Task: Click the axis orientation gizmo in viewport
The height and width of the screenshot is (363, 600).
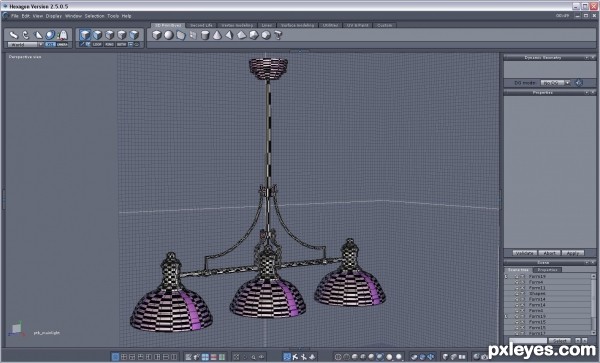Action: coord(16,329)
